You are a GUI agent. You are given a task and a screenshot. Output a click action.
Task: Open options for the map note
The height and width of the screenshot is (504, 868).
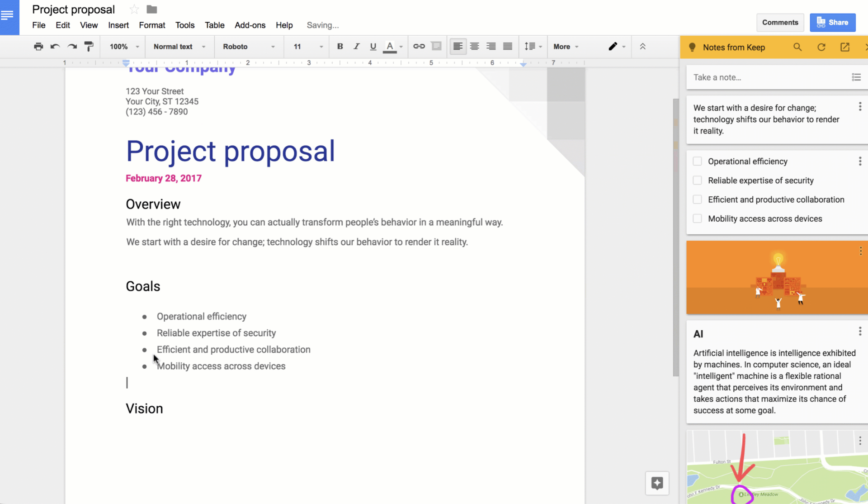(860, 441)
